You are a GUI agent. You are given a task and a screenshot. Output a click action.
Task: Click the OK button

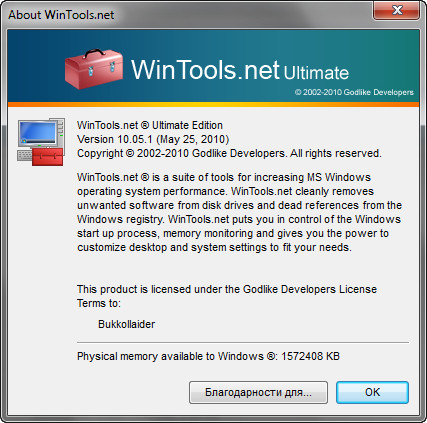coord(372,392)
